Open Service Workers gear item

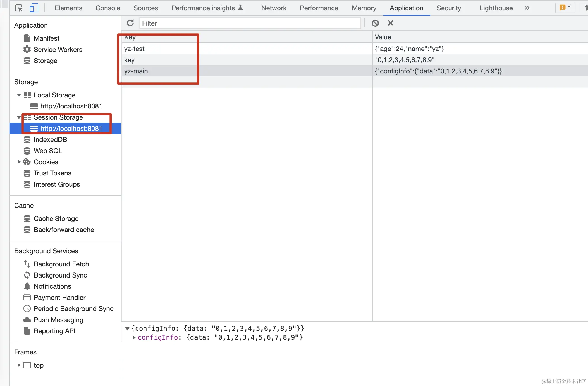[x=58, y=49]
